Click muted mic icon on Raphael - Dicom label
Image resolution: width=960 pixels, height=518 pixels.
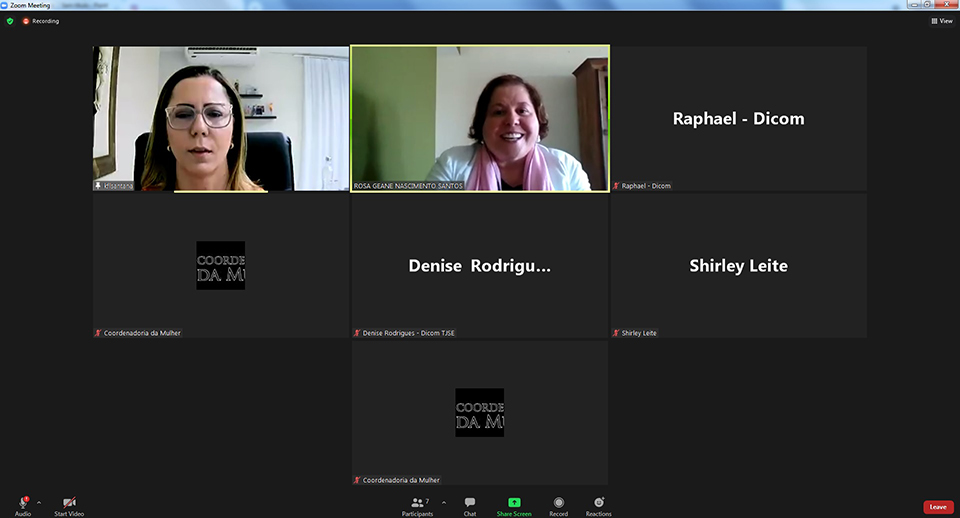[617, 186]
